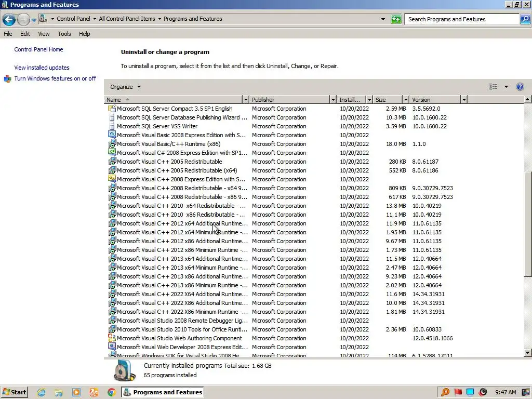Click the Forward navigation arrow button
This screenshot has width=532, height=399.
[23, 19]
